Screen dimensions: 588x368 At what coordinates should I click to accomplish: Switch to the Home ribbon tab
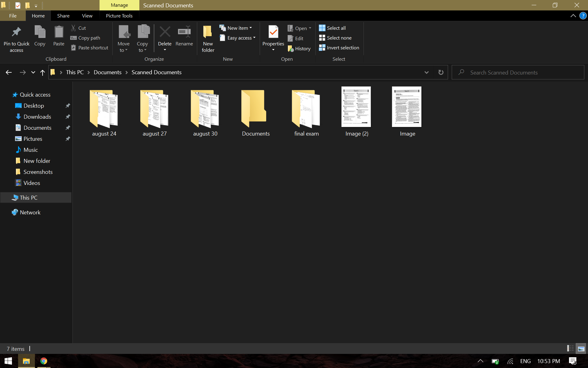(38, 16)
